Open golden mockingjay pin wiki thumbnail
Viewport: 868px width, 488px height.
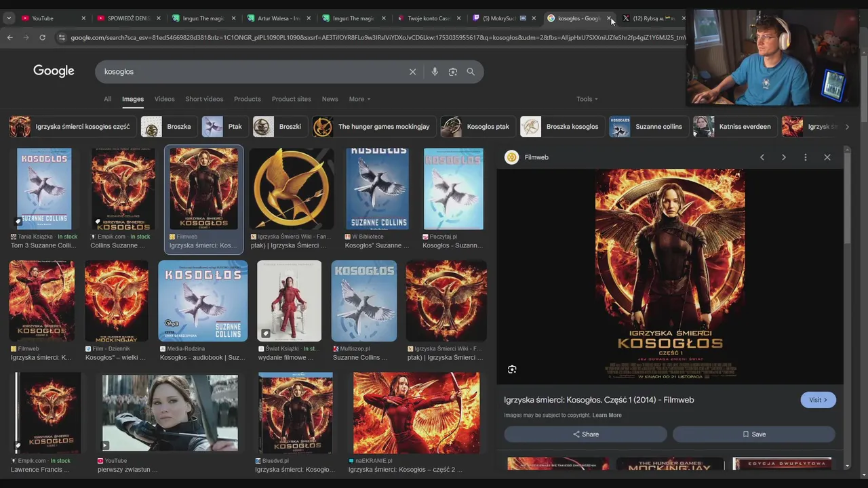pos(292,189)
